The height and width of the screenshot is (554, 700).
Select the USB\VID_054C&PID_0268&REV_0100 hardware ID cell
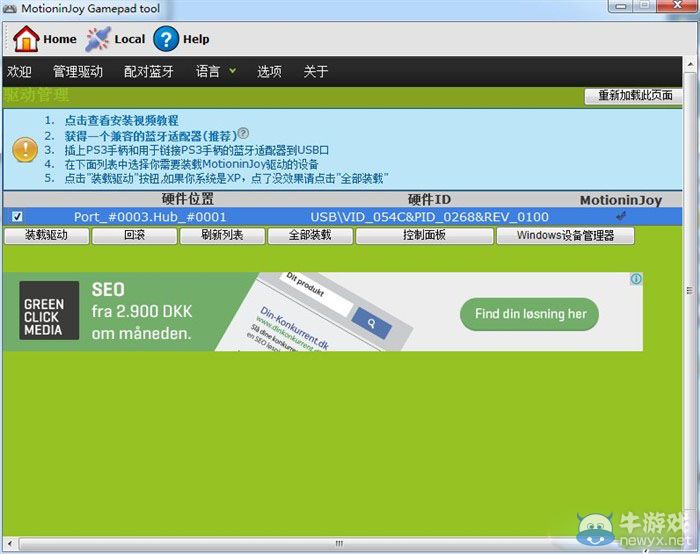click(429, 217)
